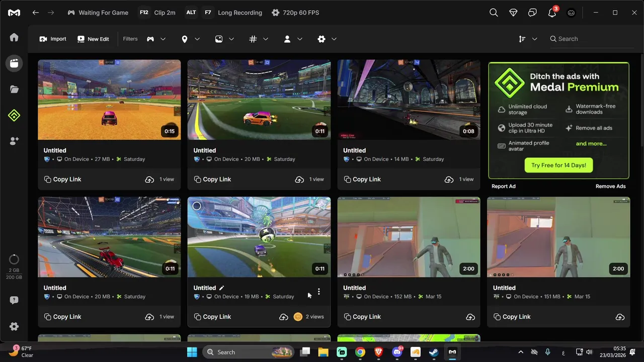The height and width of the screenshot is (362, 644).
Task: Open the notifications bell with 3 badge
Action: 552,13
